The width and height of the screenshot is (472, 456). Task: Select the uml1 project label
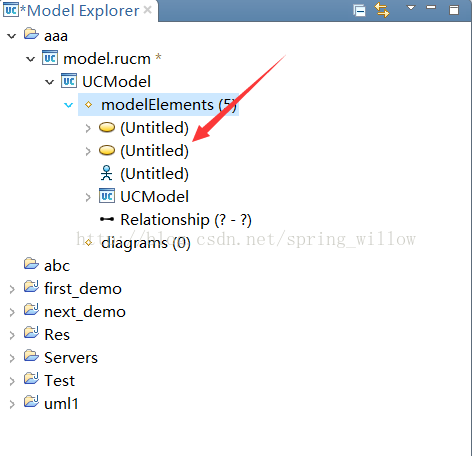(61, 404)
